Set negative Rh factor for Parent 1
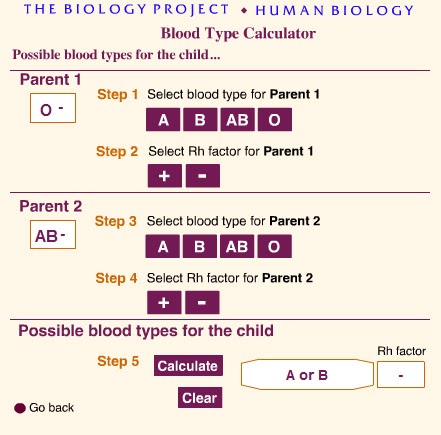The image size is (441, 435). (x=203, y=176)
